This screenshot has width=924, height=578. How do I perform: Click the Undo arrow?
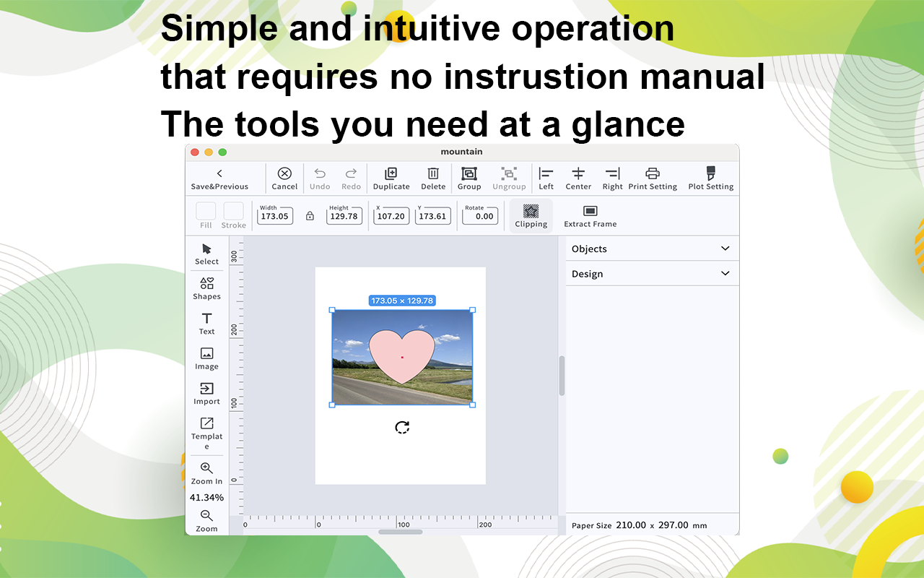(320, 173)
